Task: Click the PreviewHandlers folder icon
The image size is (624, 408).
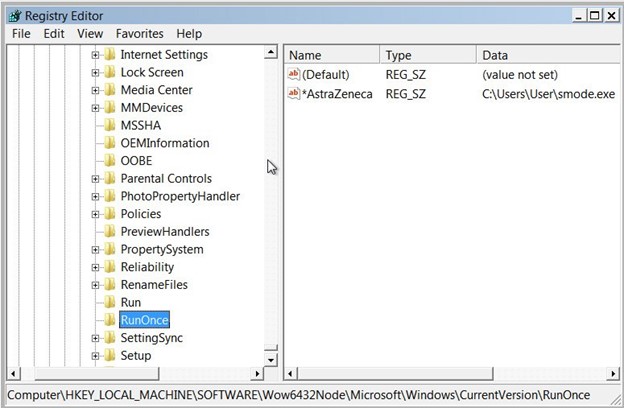Action: tap(109, 232)
